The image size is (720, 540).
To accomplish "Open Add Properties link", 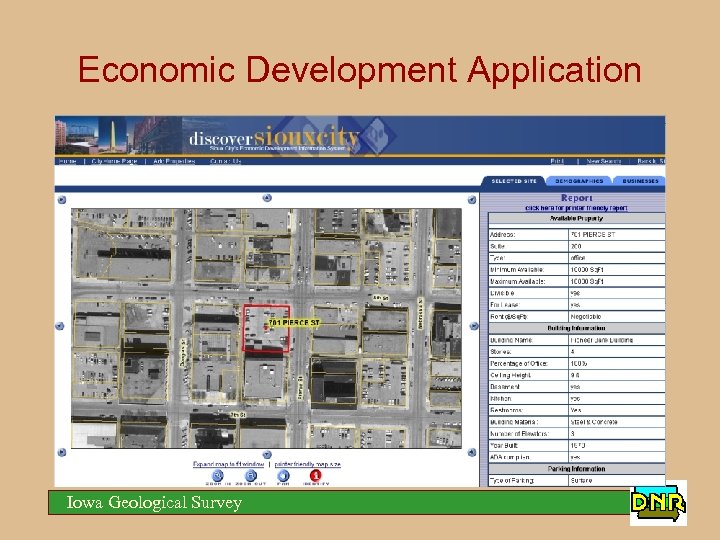I will [x=174, y=161].
